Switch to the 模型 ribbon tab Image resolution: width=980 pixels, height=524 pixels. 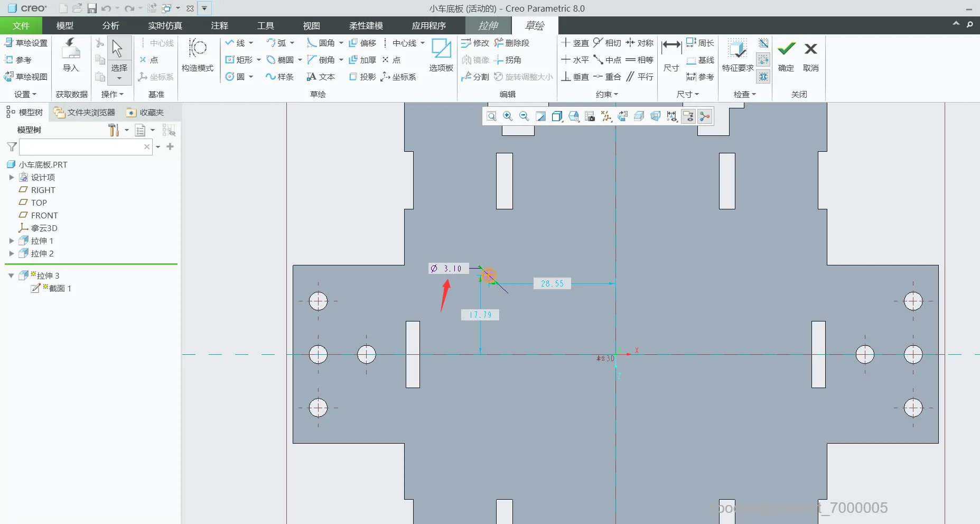click(65, 25)
